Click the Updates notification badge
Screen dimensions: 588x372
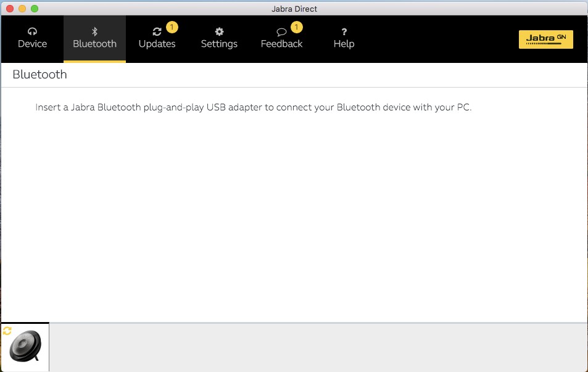172,27
